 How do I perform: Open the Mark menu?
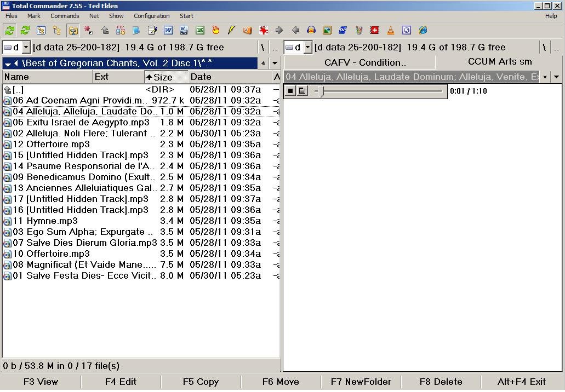click(34, 16)
